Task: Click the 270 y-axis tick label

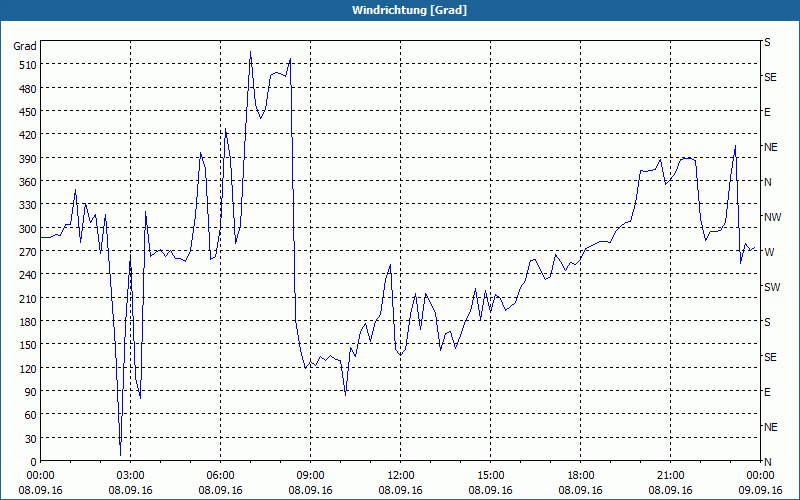Action: pos(24,251)
